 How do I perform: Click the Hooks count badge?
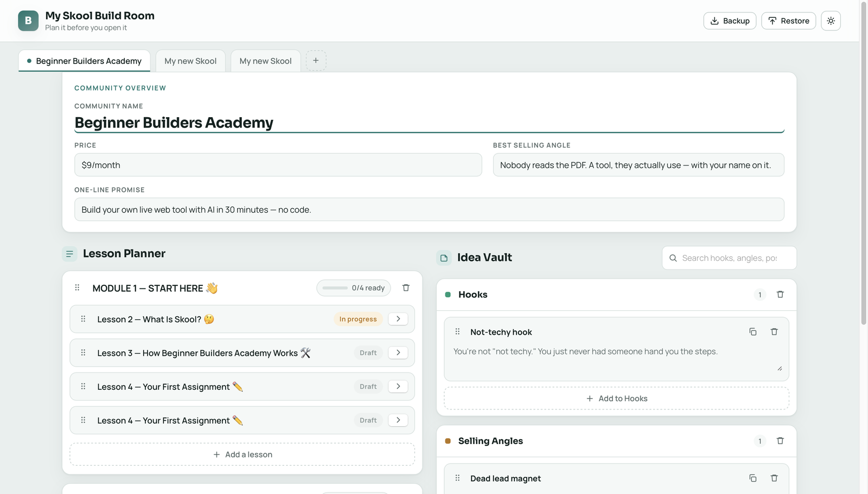click(x=759, y=294)
